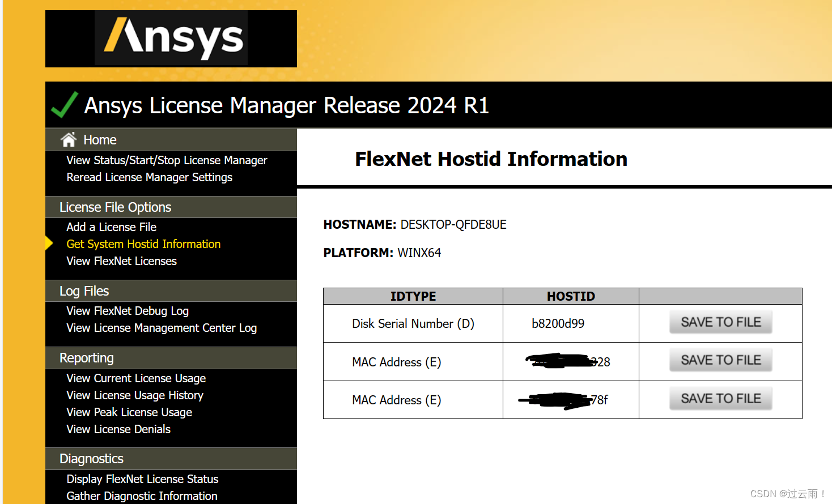832x504 pixels.
Task: Open View FlexNet Licenses
Action: click(x=122, y=261)
